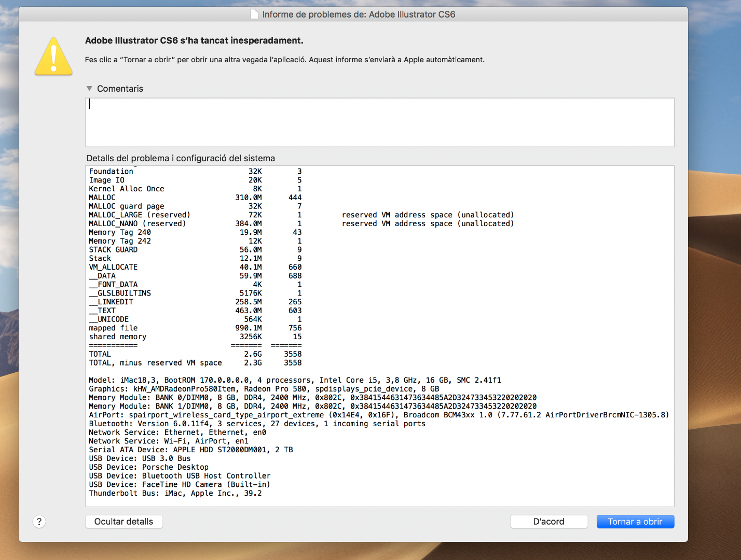Click the heading 'Adobe Illustrator CS6 s'ha tancat inesperadament.'
This screenshot has height=560, width=741.
194,40
